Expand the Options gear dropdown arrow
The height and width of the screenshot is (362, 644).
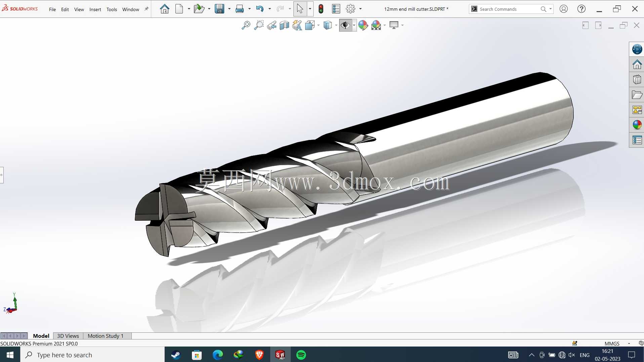tap(361, 9)
